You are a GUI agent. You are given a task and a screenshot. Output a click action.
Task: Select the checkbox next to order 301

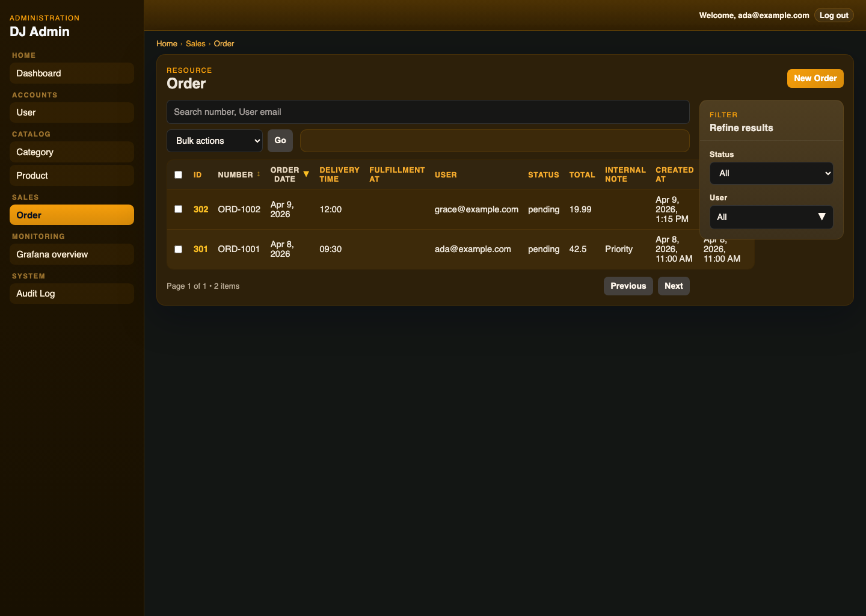tap(178, 249)
